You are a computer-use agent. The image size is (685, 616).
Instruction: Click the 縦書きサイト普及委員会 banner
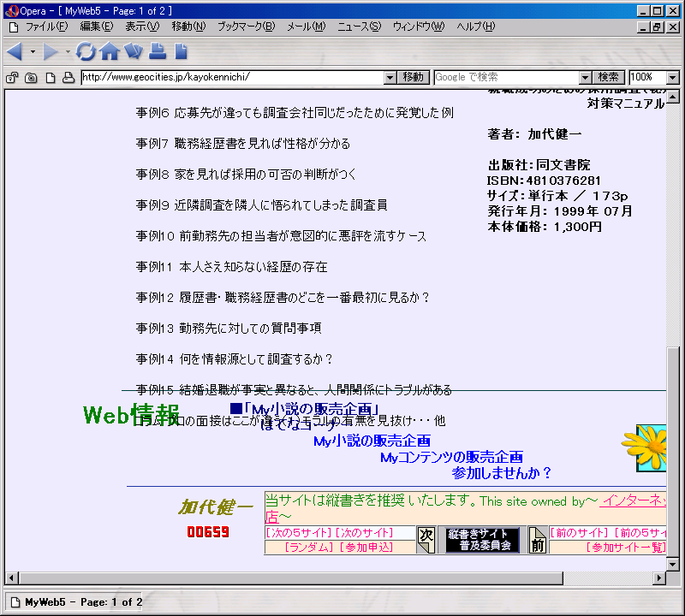click(x=482, y=540)
